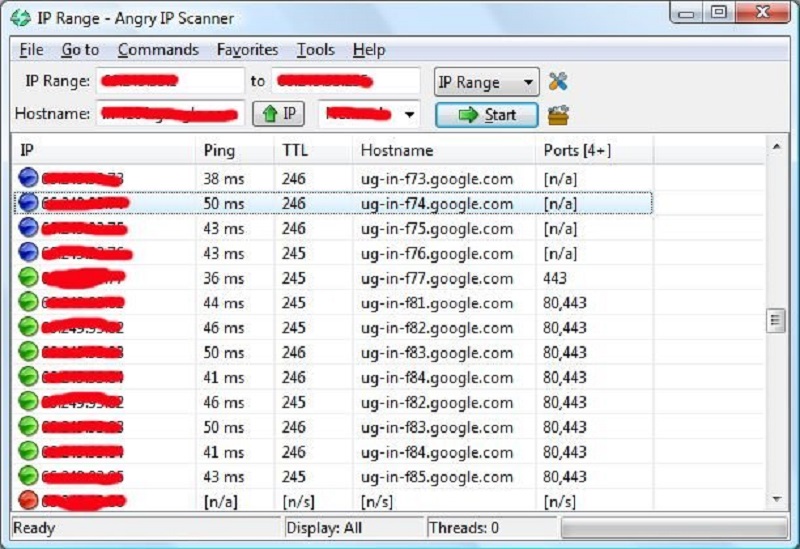
Task: Click the Ports [4+] column header
Action: [x=577, y=150]
